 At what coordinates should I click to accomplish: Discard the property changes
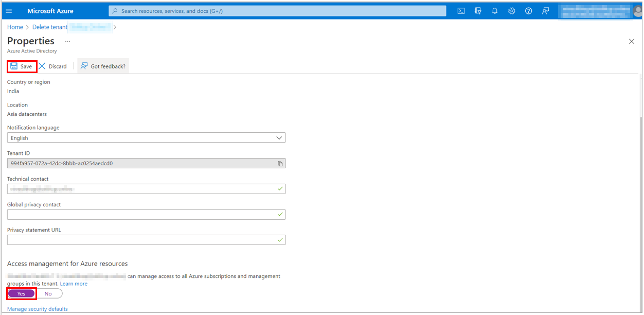pyautogui.click(x=53, y=66)
